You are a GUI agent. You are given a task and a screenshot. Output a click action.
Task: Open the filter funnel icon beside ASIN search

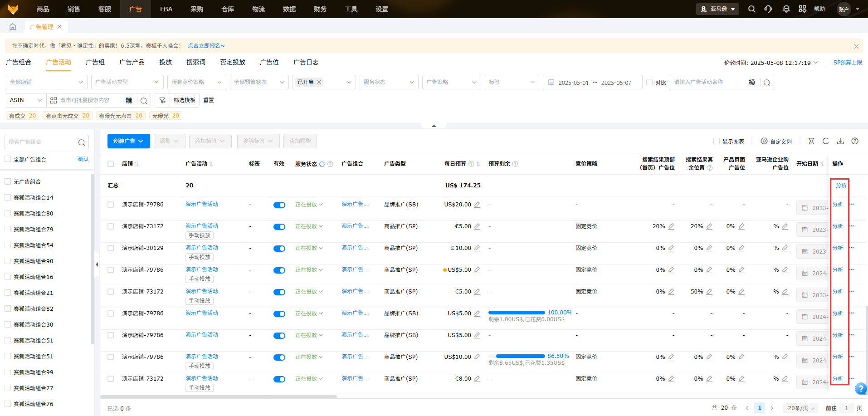click(162, 100)
